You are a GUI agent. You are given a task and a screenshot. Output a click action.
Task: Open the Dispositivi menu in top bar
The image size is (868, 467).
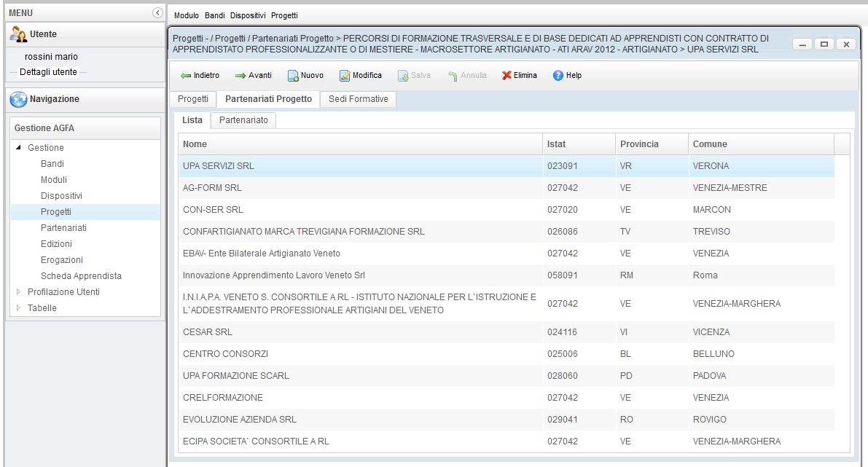coord(248,15)
